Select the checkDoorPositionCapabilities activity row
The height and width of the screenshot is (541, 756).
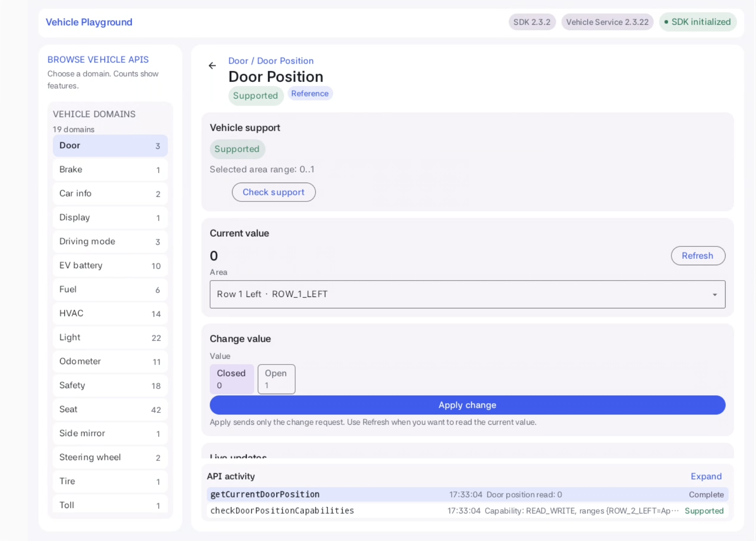[467, 511]
